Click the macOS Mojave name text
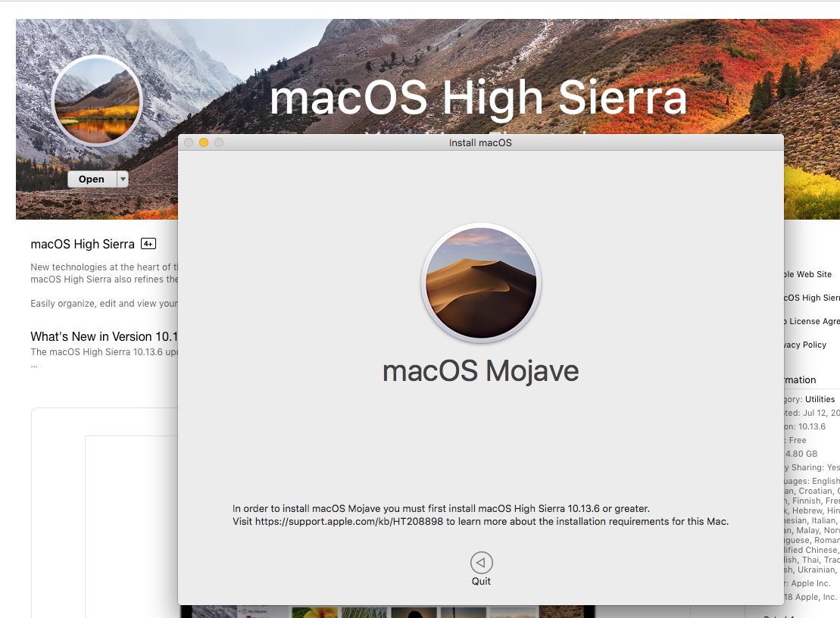 click(480, 370)
